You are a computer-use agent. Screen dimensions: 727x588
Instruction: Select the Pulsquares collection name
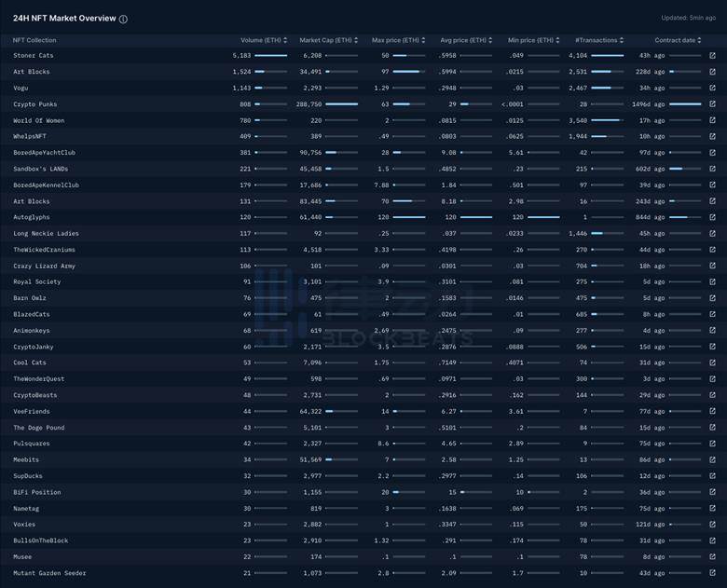32,444
